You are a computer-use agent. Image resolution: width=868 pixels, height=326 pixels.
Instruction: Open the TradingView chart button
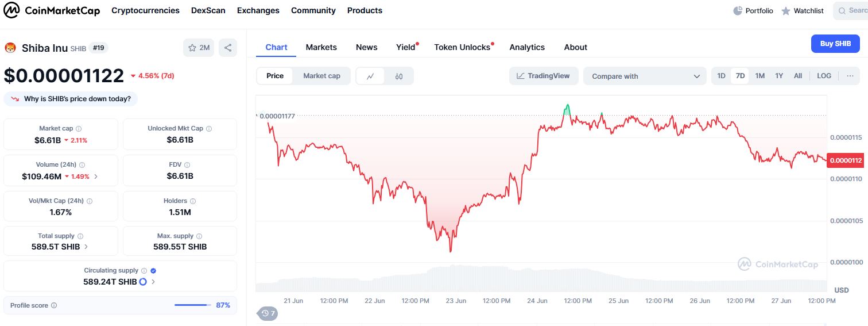point(543,76)
